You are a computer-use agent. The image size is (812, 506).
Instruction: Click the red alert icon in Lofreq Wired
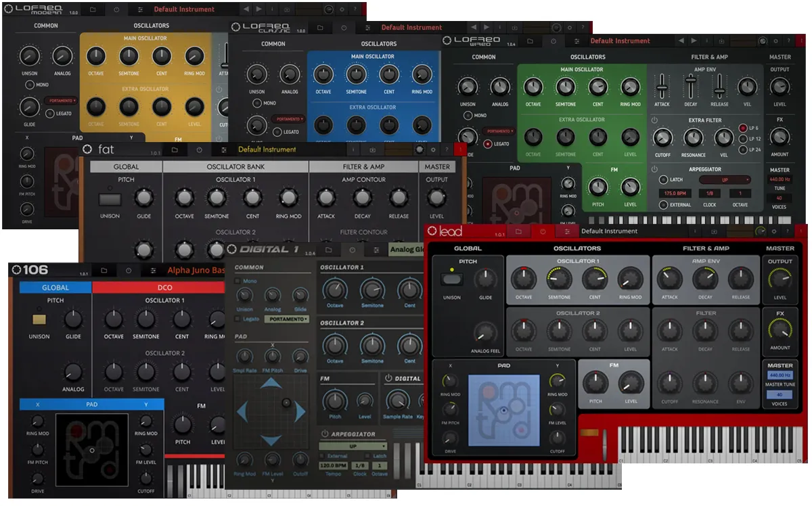point(802,41)
